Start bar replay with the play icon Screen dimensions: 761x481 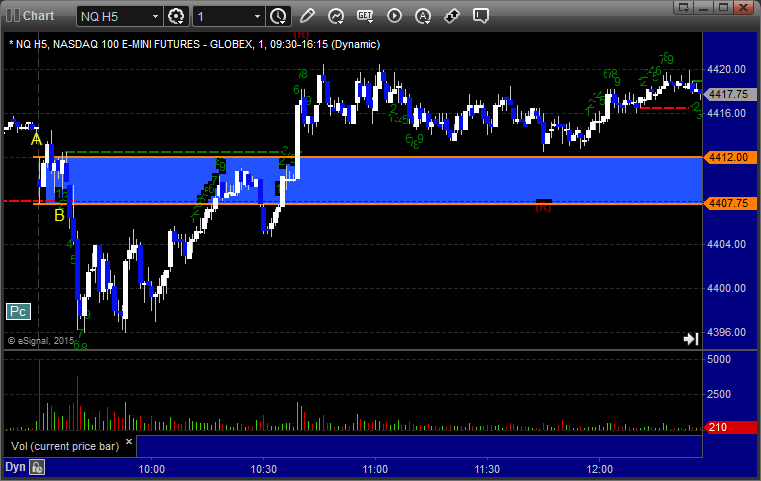(x=394, y=16)
